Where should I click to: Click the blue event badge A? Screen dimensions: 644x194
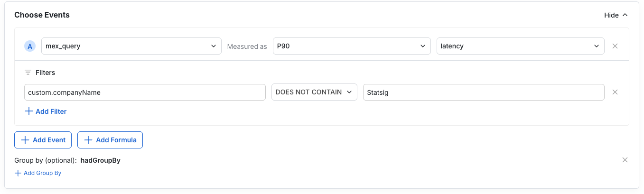click(30, 46)
